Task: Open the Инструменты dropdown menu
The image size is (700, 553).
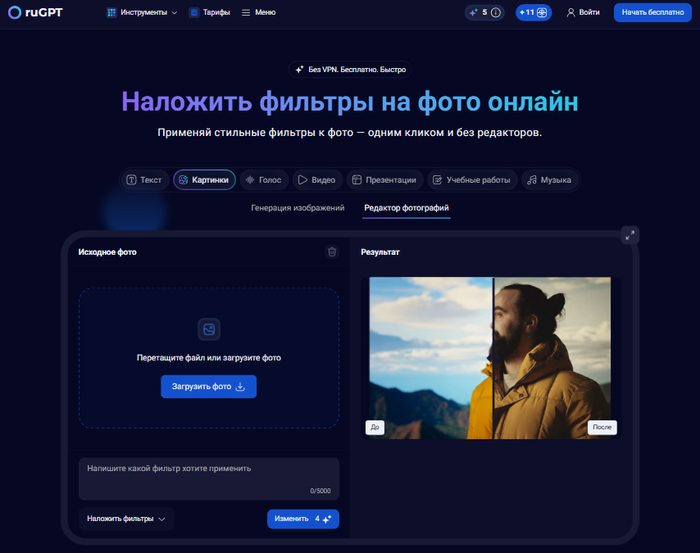Action: [142, 13]
